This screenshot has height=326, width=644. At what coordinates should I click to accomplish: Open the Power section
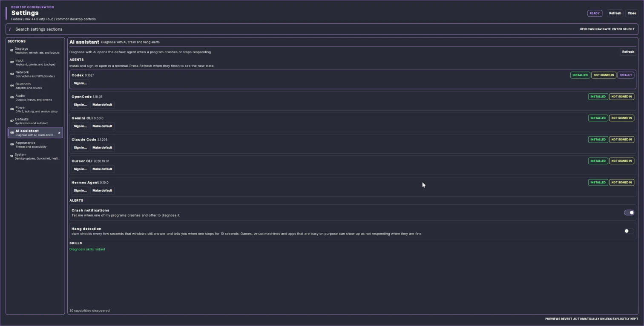point(35,109)
